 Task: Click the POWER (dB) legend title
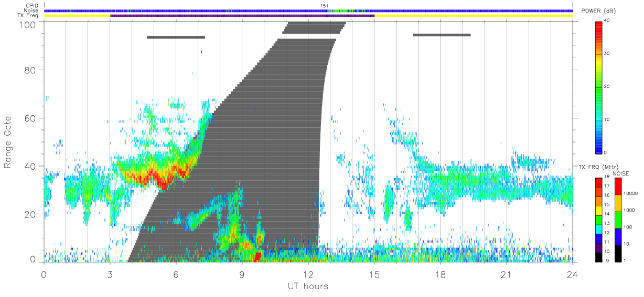598,12
